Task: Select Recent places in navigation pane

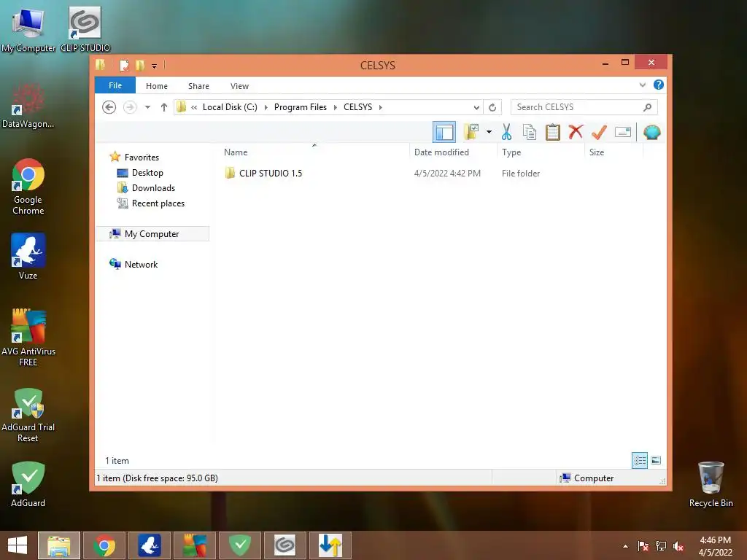Action: [x=158, y=203]
